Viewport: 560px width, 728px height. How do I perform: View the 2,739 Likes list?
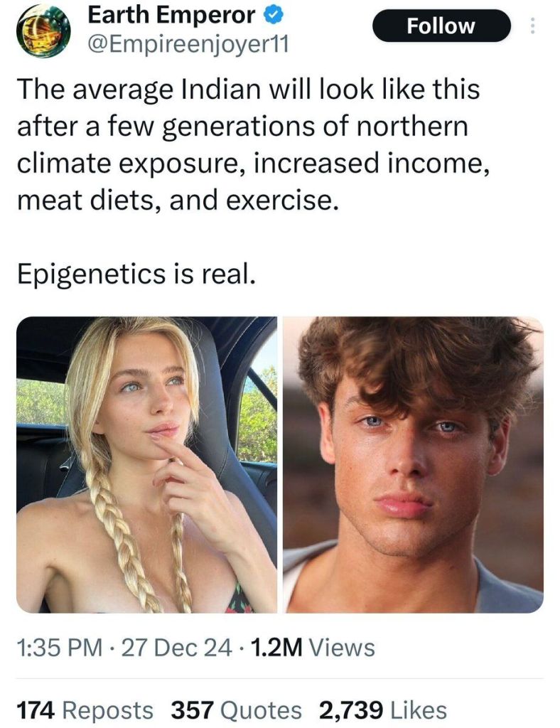click(x=383, y=710)
